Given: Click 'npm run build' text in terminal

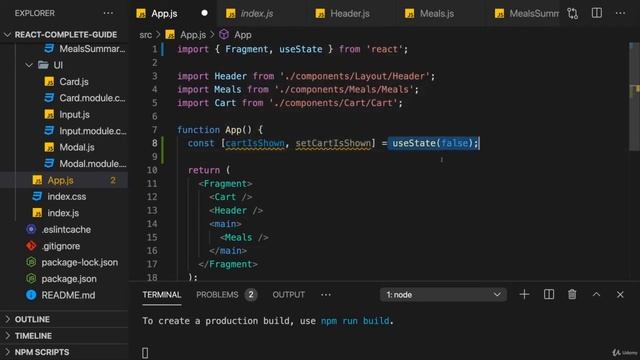Looking at the screenshot, I should point(355,321).
